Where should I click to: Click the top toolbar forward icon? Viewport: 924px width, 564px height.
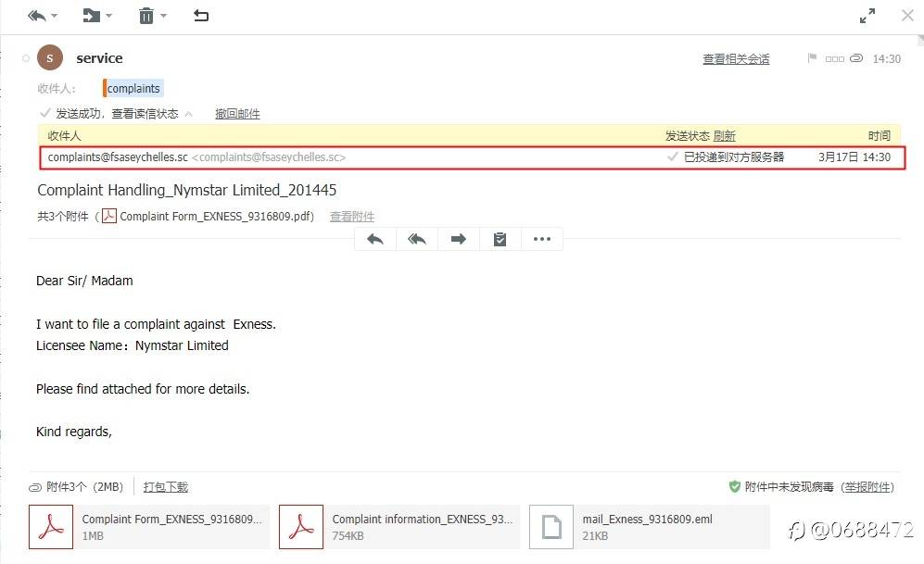pos(92,16)
